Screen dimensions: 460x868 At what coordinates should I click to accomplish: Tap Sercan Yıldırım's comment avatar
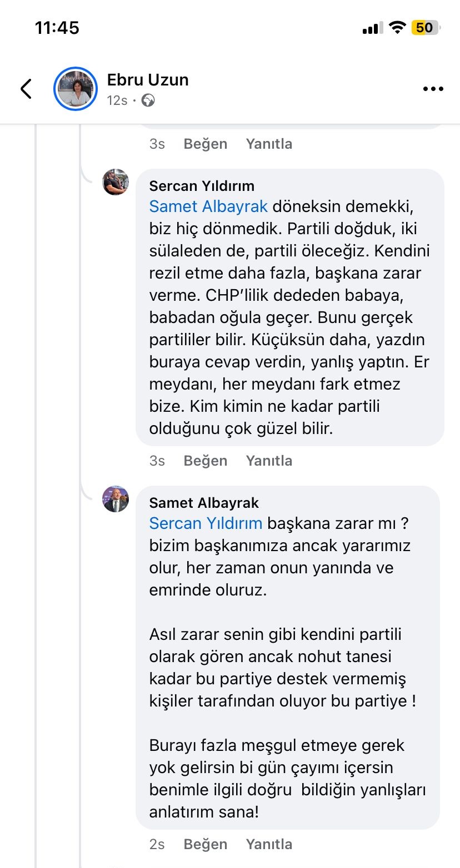[x=116, y=182]
